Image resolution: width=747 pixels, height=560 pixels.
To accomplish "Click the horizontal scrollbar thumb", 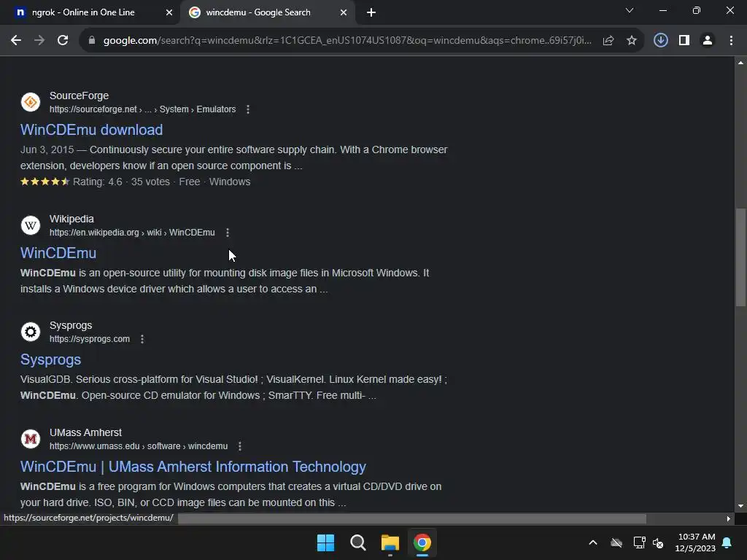I will 412,518.
